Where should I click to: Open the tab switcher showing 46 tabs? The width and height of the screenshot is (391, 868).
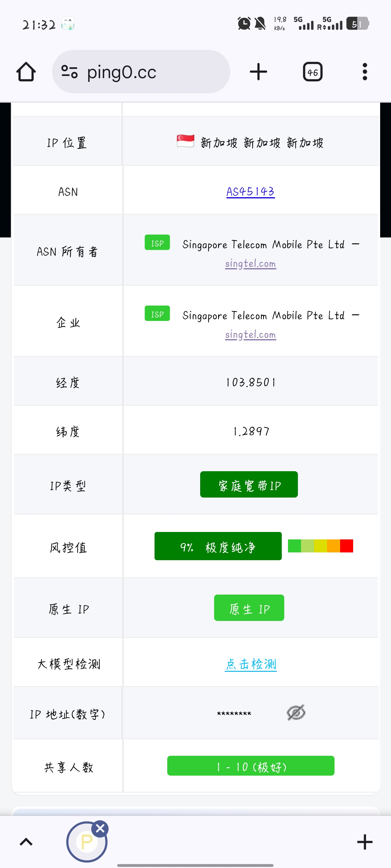[x=312, y=72]
